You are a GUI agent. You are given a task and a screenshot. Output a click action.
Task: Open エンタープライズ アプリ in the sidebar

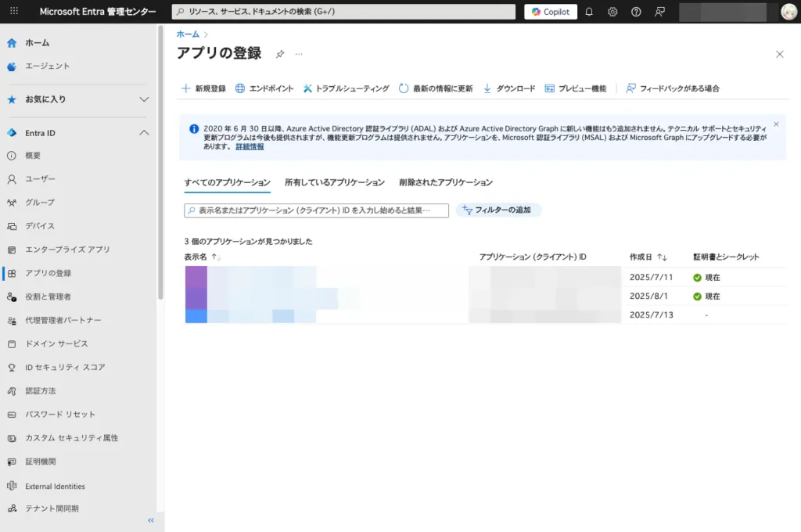(x=68, y=250)
